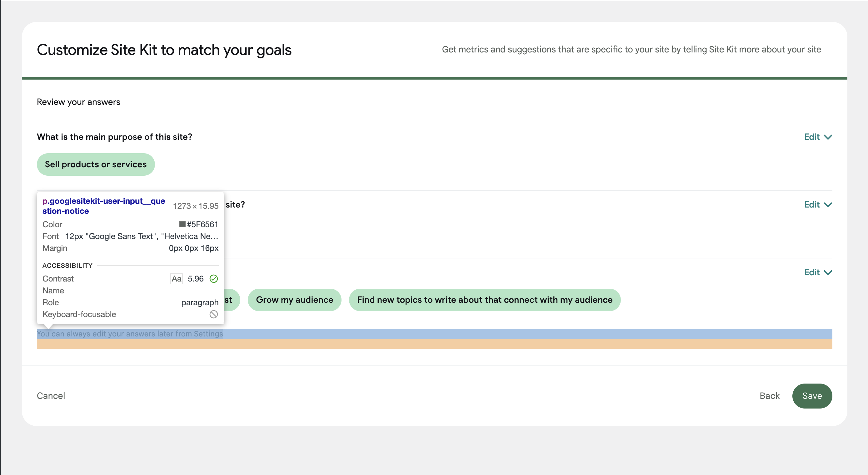Expand the Edit dropdown for the main purpose question
This screenshot has height=475, width=868.
point(818,137)
